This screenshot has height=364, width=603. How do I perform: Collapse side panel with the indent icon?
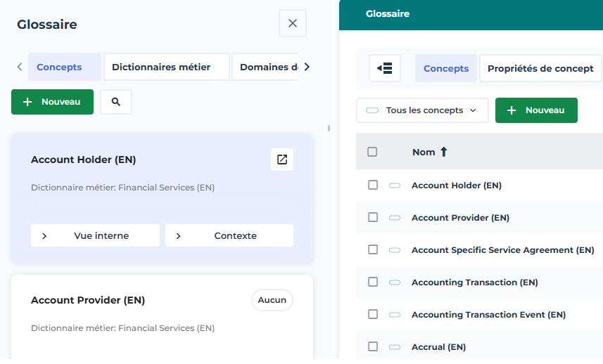click(385, 68)
